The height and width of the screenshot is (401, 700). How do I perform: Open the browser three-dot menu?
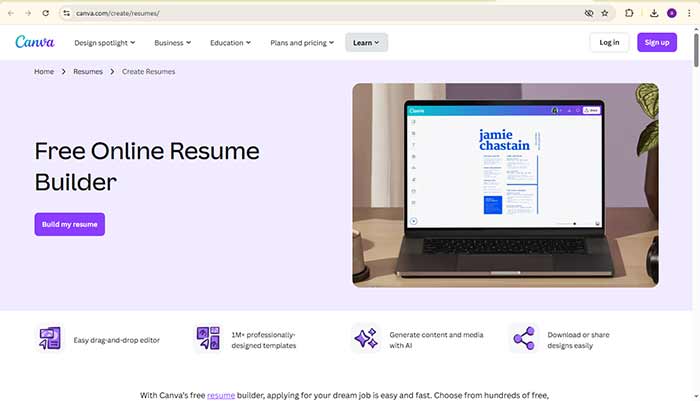pyautogui.click(x=689, y=13)
